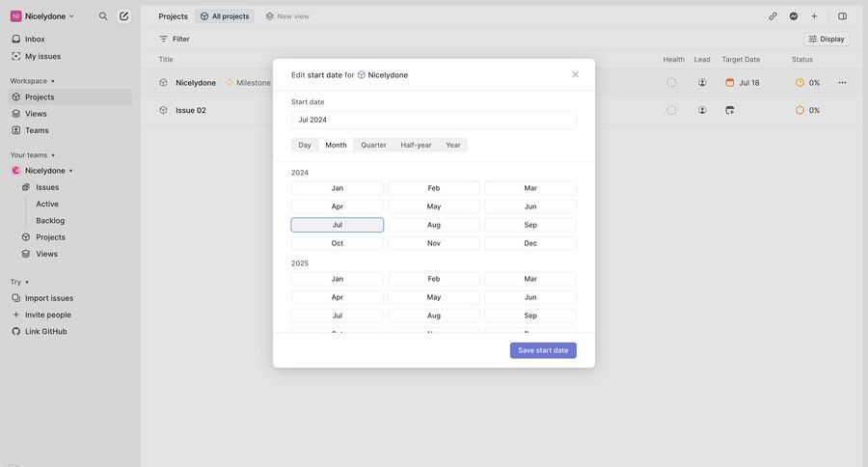The image size is (868, 467).
Task: Select Quarter granularity tab
Action: tap(373, 145)
